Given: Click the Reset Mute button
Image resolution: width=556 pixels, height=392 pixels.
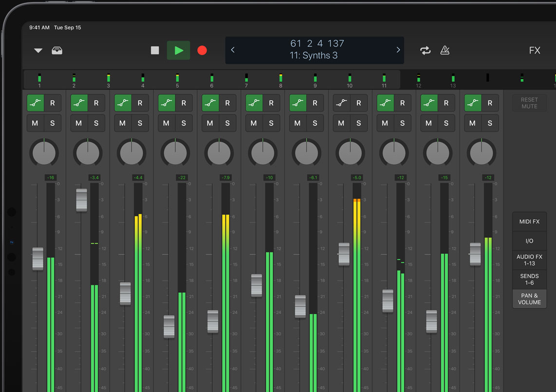Looking at the screenshot, I should point(529,103).
